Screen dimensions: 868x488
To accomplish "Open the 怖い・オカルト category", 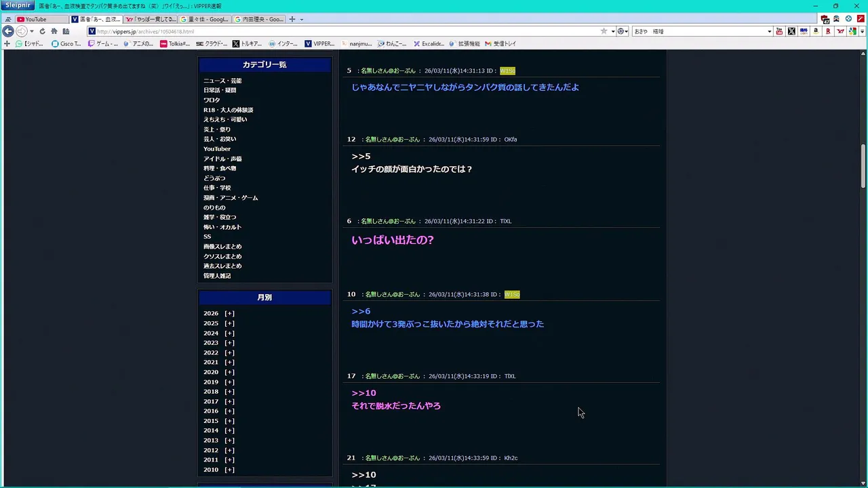I will tap(222, 227).
